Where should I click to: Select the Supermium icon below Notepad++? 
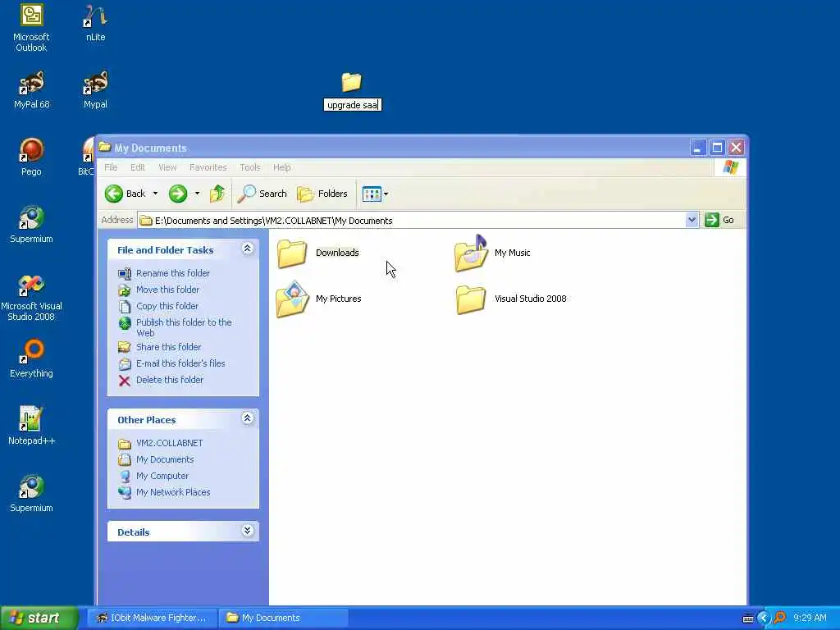[x=31, y=493]
